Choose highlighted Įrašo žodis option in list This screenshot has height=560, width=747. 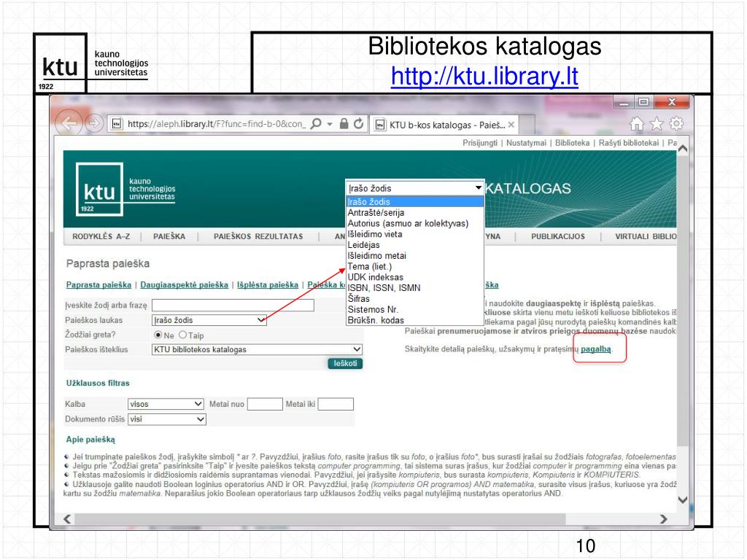(415, 202)
